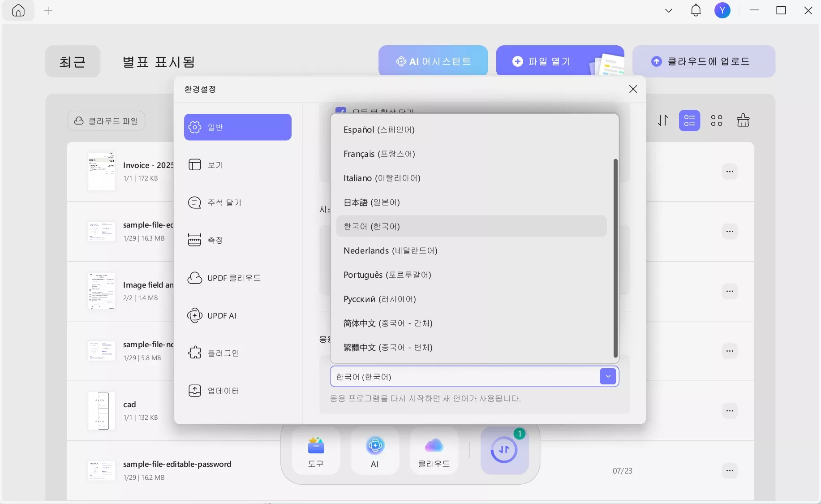Select 측정 settings category
Viewport: 821px width, 504px height.
click(238, 240)
